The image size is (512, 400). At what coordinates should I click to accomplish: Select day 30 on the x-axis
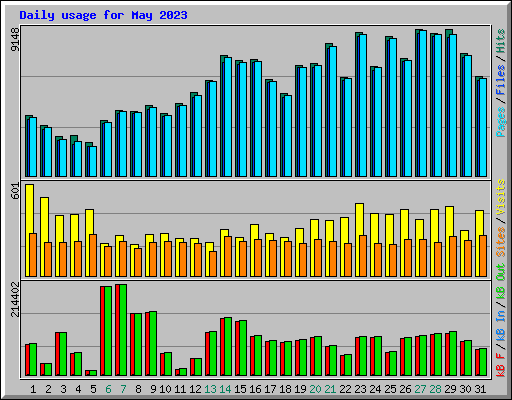(465, 389)
